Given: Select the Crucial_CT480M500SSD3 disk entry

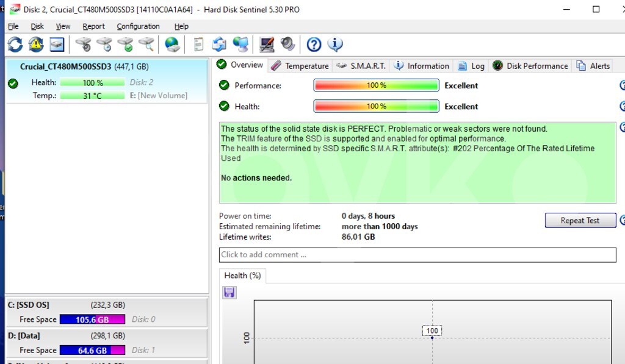Looking at the screenshot, I should click(x=65, y=67).
